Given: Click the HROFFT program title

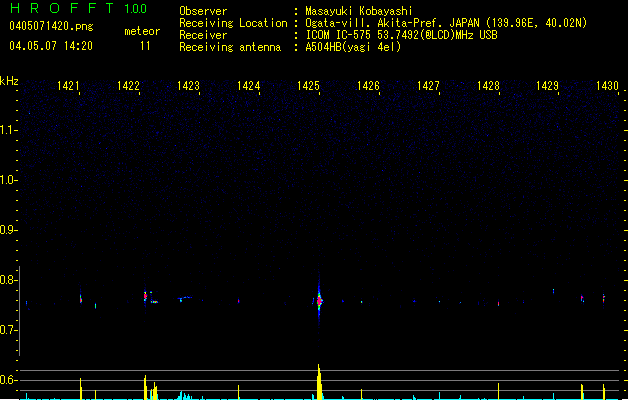Looking at the screenshot, I should tap(61, 10).
